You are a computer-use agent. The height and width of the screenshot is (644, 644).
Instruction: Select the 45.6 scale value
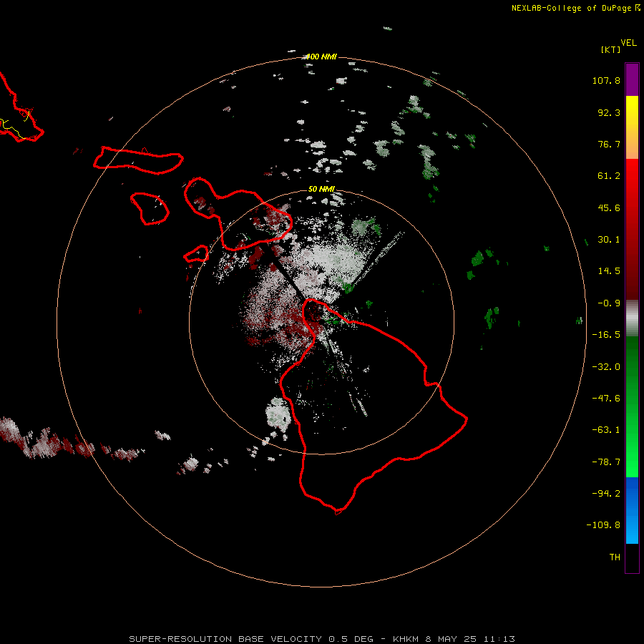(609, 208)
